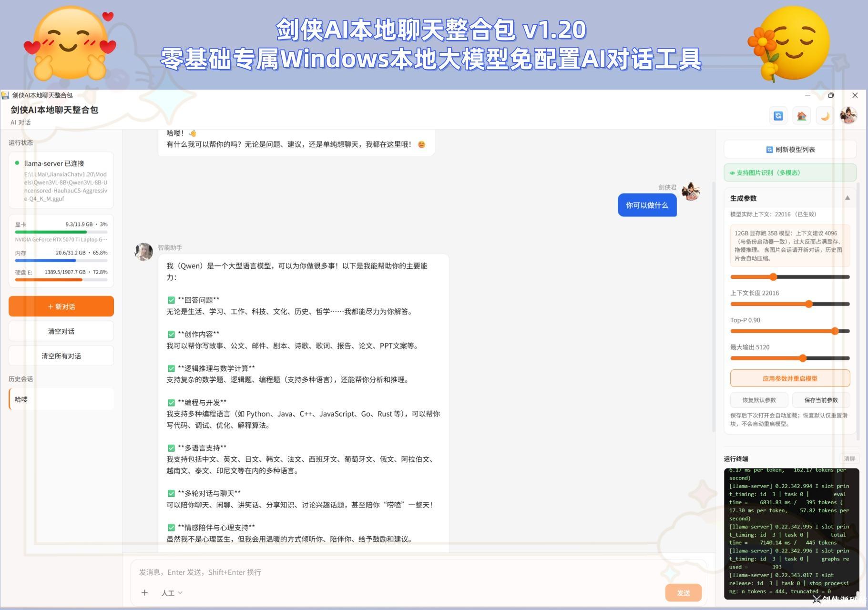
Task: Adjust the 最大输出 5120 slider
Action: click(790, 358)
